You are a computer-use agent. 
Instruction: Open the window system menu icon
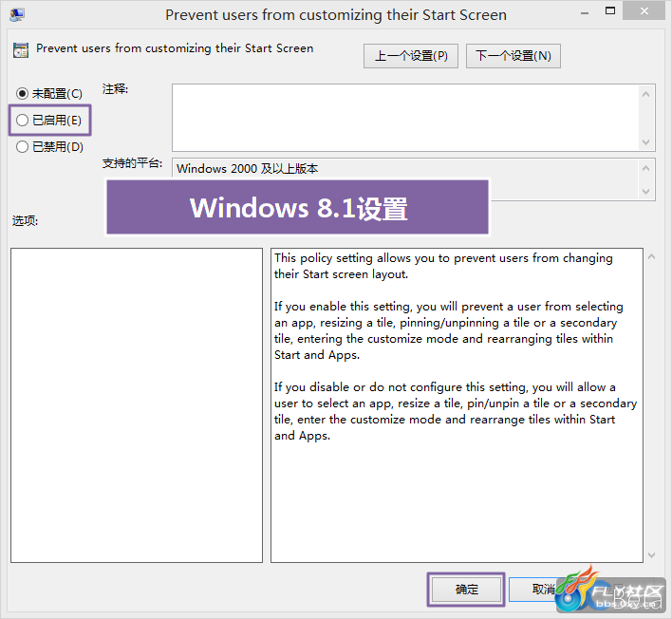point(17,14)
